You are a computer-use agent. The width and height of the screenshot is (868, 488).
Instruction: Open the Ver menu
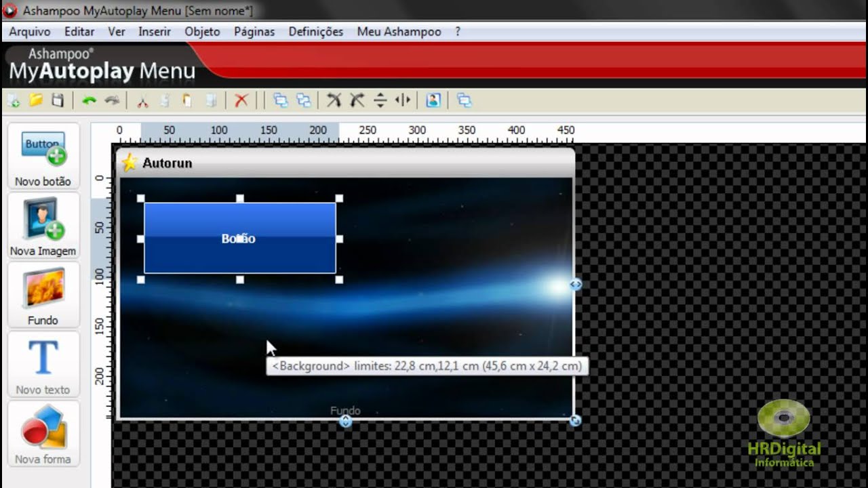[x=117, y=32]
